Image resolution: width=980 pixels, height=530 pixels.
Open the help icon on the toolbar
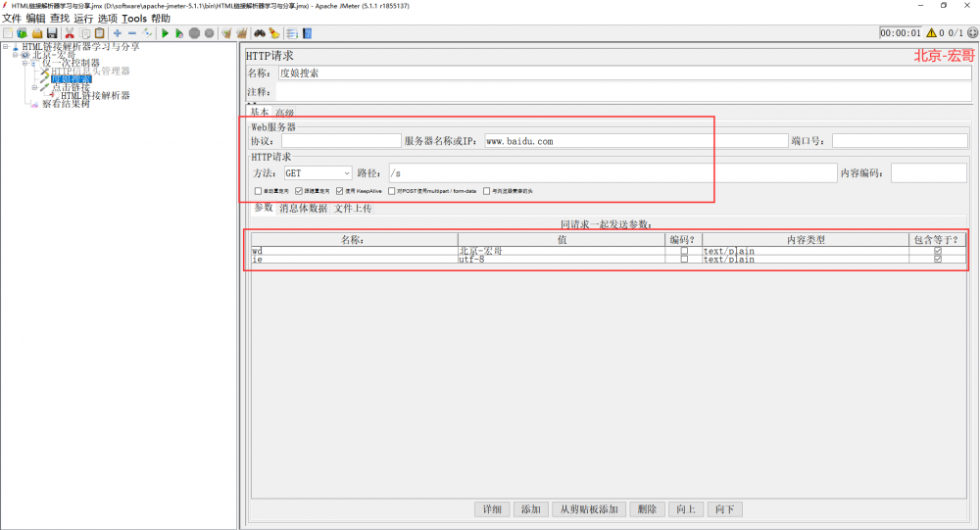click(x=307, y=33)
